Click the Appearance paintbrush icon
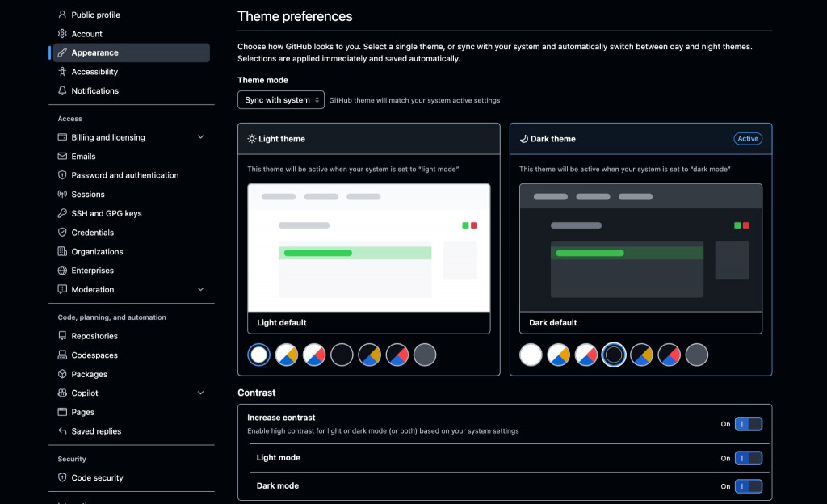This screenshot has width=827, height=504. [x=62, y=52]
